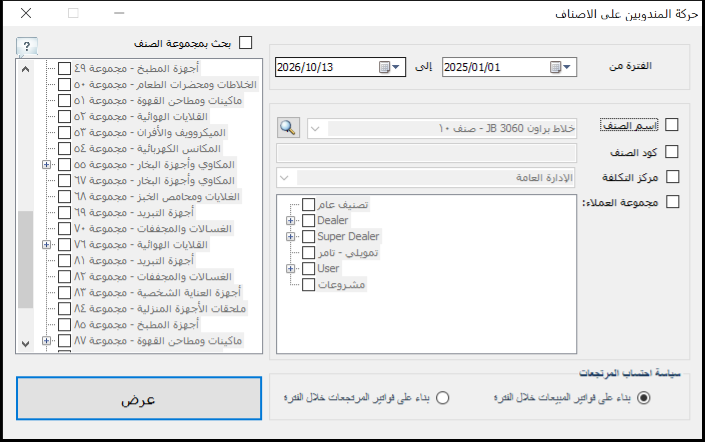
Task: Tick the كود الصنف checkbox
Action: click(x=671, y=152)
